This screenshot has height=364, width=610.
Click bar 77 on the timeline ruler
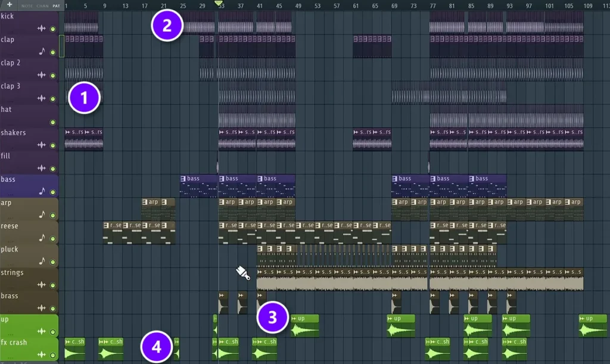[x=432, y=6]
